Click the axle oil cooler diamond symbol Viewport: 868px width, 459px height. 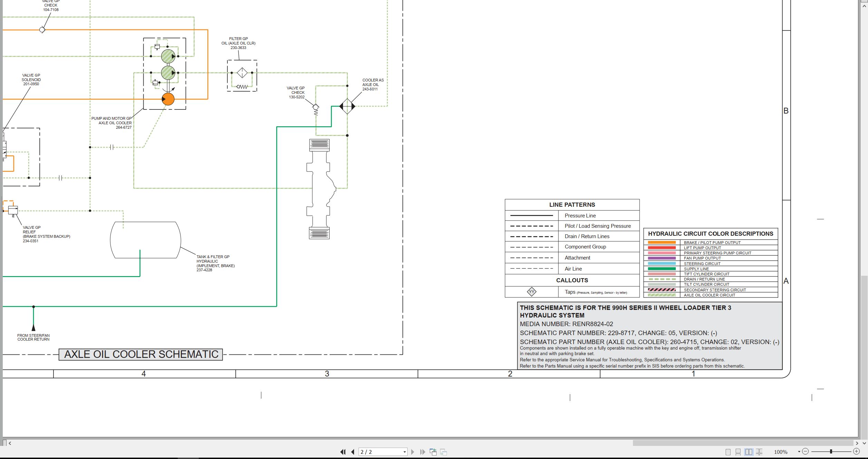click(347, 106)
